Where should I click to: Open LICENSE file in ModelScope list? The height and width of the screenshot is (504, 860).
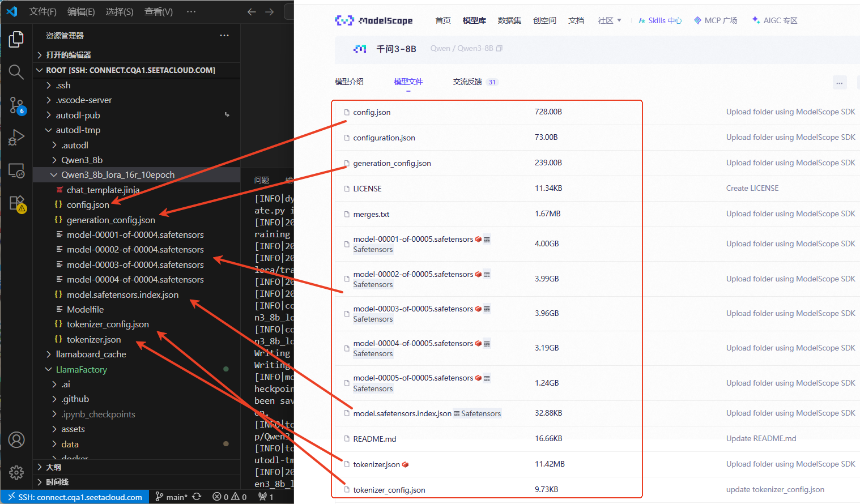367,189
